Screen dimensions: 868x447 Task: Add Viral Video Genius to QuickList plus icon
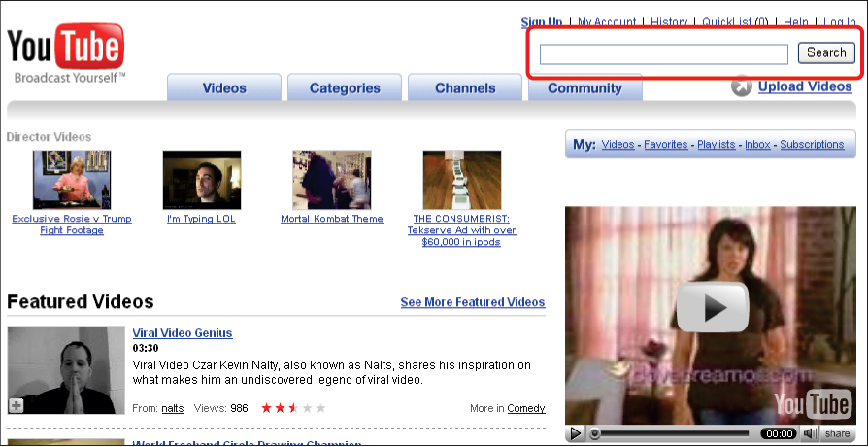[17, 406]
